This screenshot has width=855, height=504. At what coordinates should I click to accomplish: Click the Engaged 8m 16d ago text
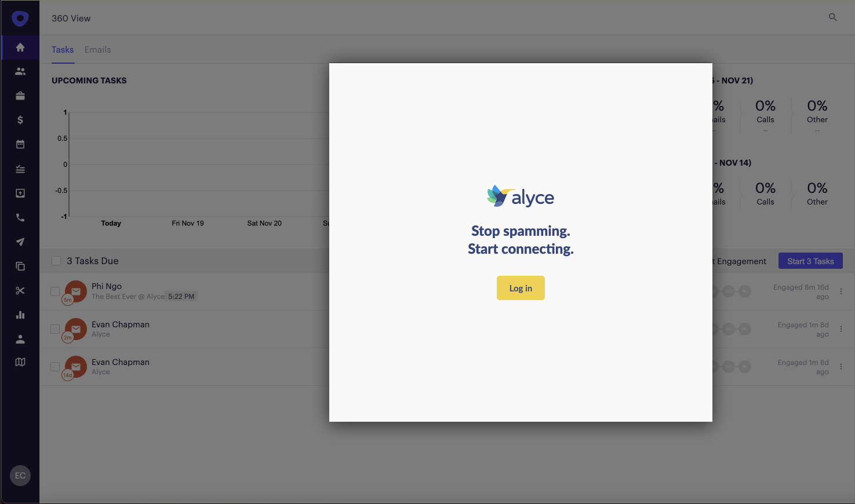click(x=801, y=292)
